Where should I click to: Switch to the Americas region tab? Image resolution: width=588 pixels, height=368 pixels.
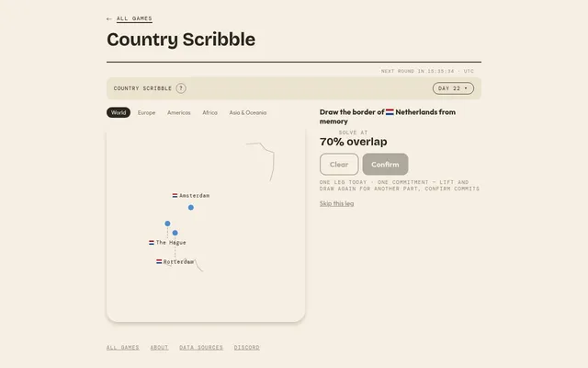point(179,112)
